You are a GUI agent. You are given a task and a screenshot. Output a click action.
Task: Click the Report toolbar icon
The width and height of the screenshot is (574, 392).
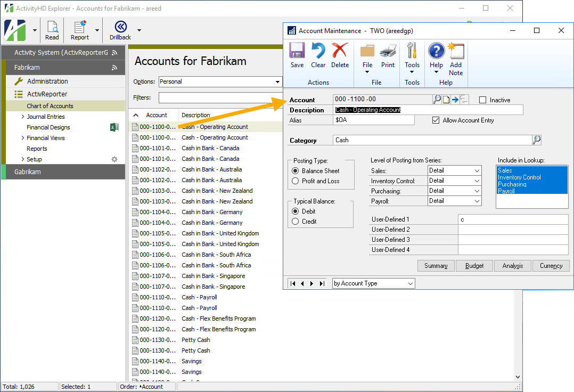click(x=80, y=30)
